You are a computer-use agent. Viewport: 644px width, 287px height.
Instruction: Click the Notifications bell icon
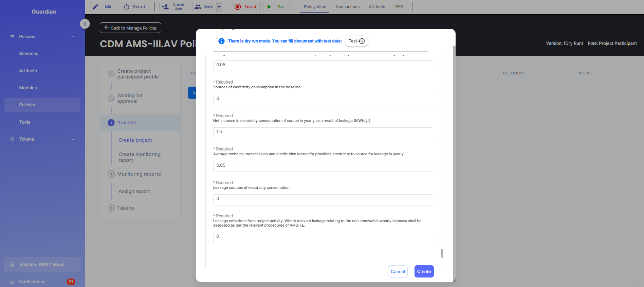tap(12, 282)
